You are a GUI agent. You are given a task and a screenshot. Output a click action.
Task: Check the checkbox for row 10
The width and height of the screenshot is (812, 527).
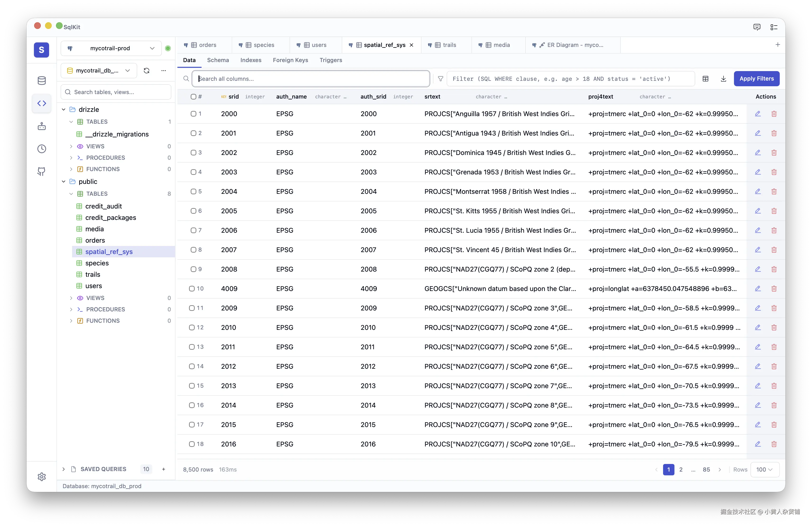pyautogui.click(x=192, y=289)
